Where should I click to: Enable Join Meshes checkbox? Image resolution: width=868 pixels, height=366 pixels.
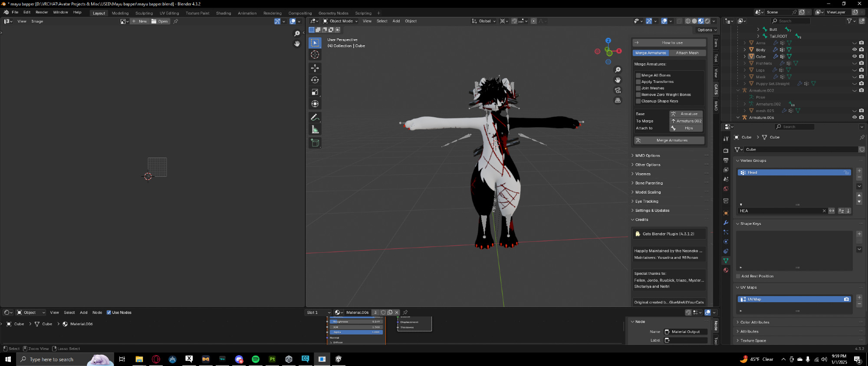(x=638, y=88)
